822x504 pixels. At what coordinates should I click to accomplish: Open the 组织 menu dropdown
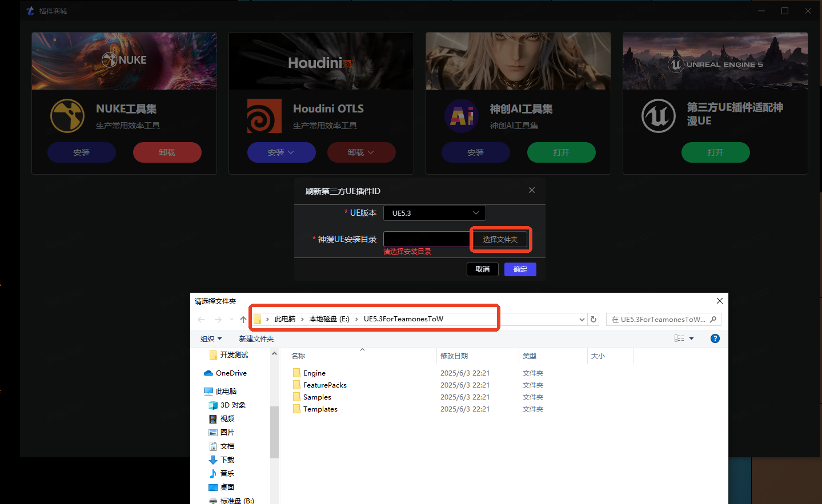coord(211,338)
